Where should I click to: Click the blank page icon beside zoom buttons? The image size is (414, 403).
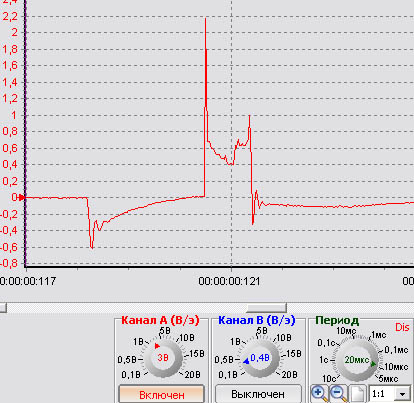(358, 393)
